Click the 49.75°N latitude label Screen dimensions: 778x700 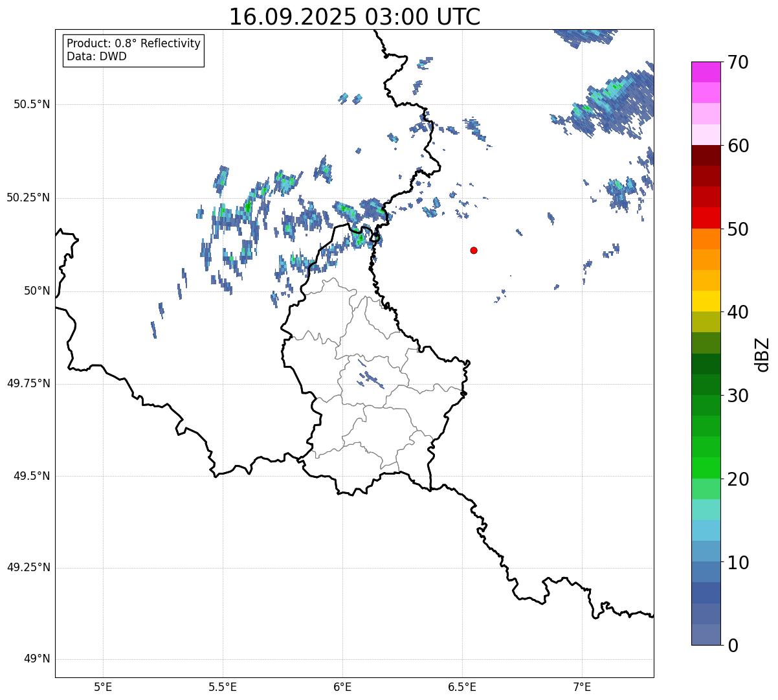28,383
